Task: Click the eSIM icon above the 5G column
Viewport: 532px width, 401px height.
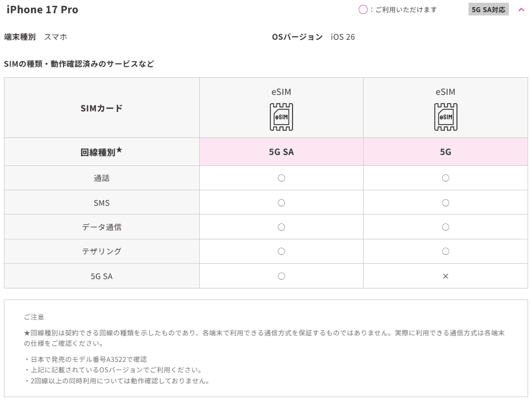Action: [x=445, y=117]
